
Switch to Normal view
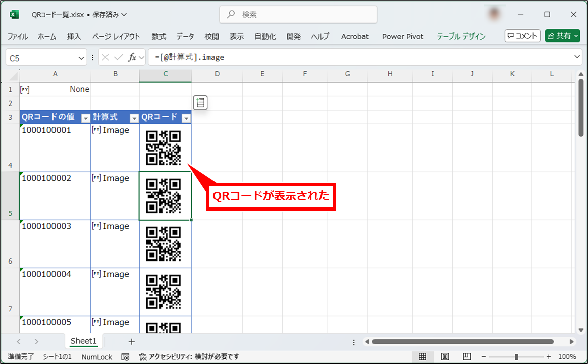pos(422,356)
